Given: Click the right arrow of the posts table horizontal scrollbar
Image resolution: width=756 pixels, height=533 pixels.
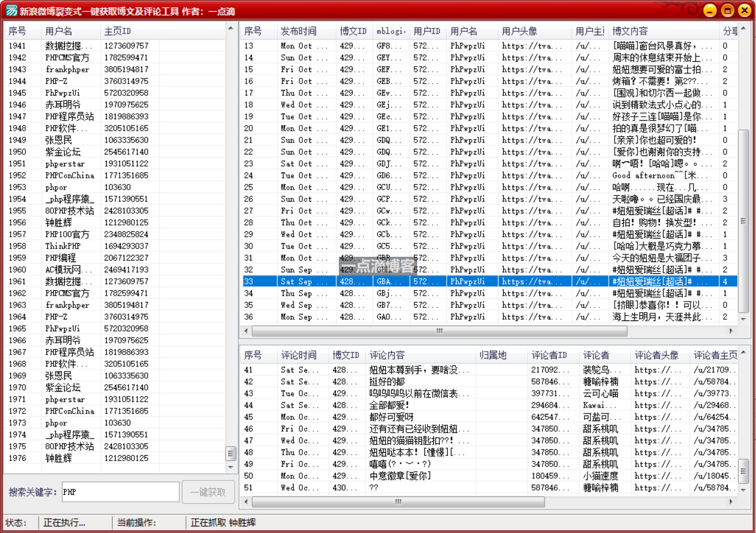Looking at the screenshot, I should tap(731, 331).
